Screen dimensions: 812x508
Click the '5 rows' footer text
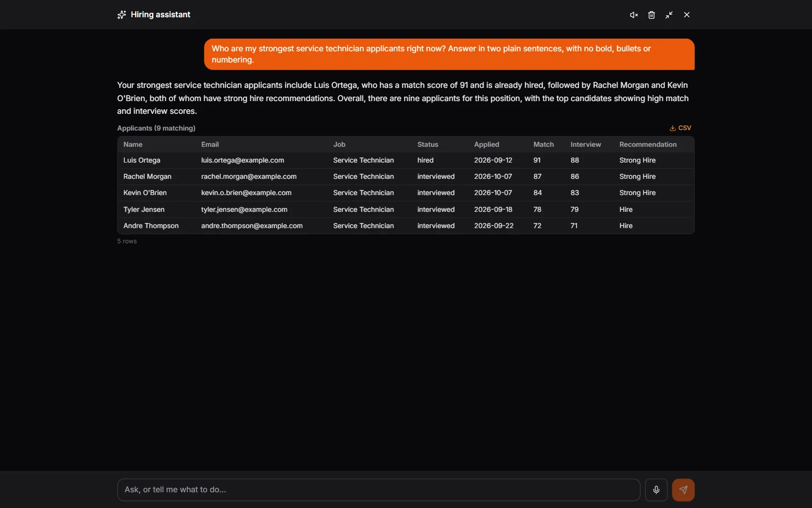pos(127,241)
